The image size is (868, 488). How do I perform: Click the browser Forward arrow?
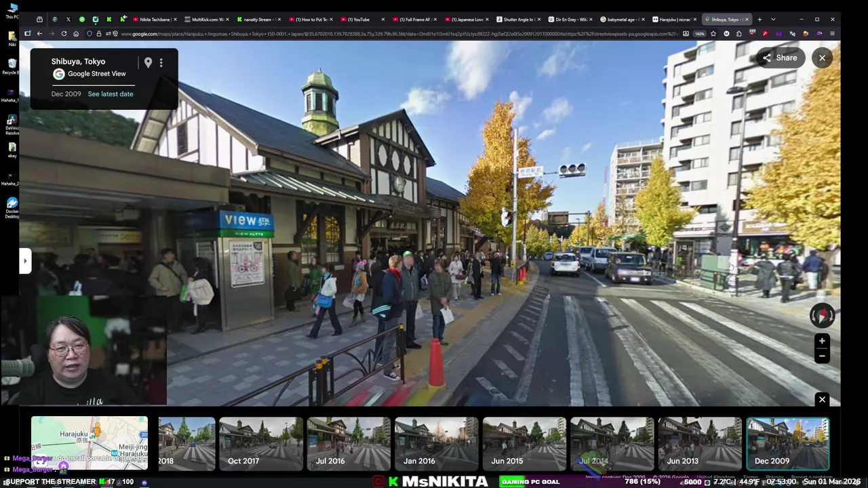[52, 33]
